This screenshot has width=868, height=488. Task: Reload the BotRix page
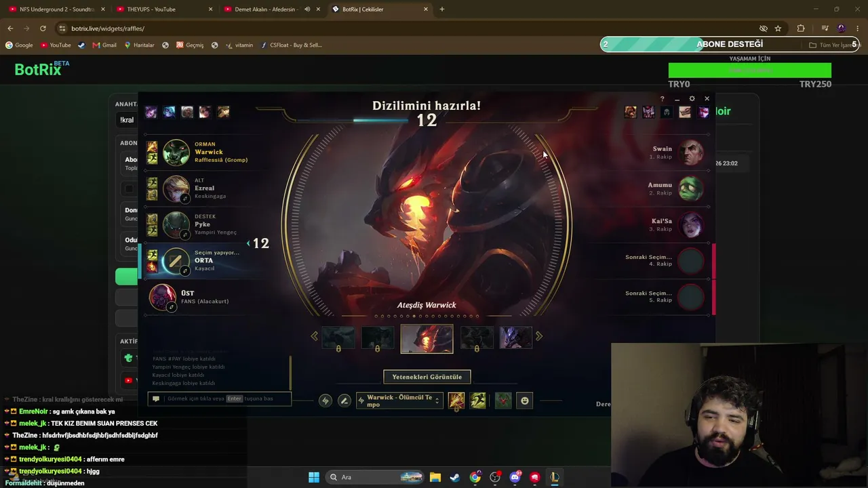click(43, 28)
